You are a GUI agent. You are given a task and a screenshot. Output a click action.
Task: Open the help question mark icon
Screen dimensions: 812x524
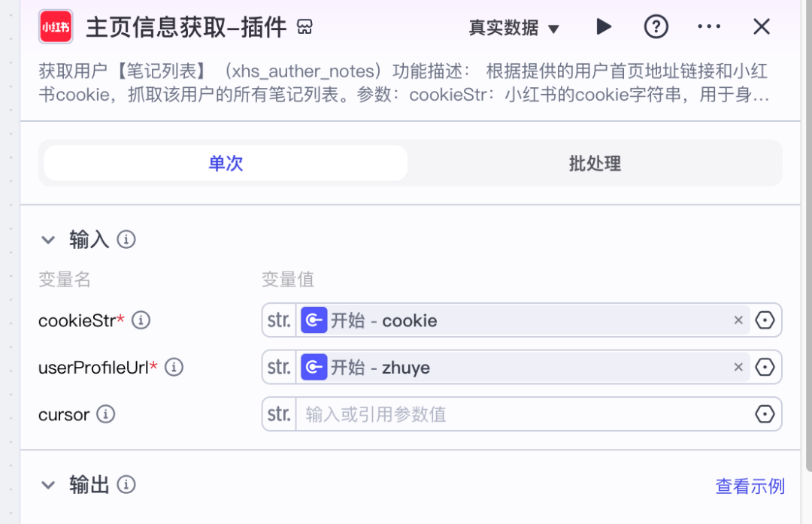coord(656,27)
